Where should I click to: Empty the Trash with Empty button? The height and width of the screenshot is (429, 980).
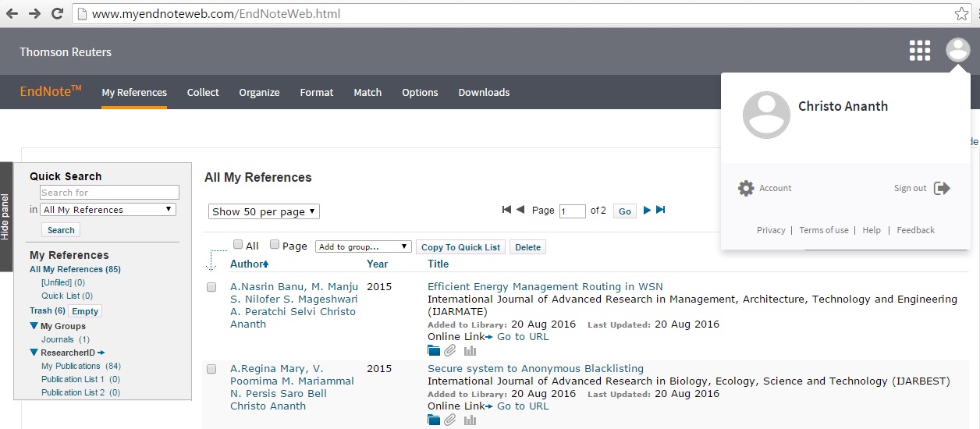pos(85,311)
